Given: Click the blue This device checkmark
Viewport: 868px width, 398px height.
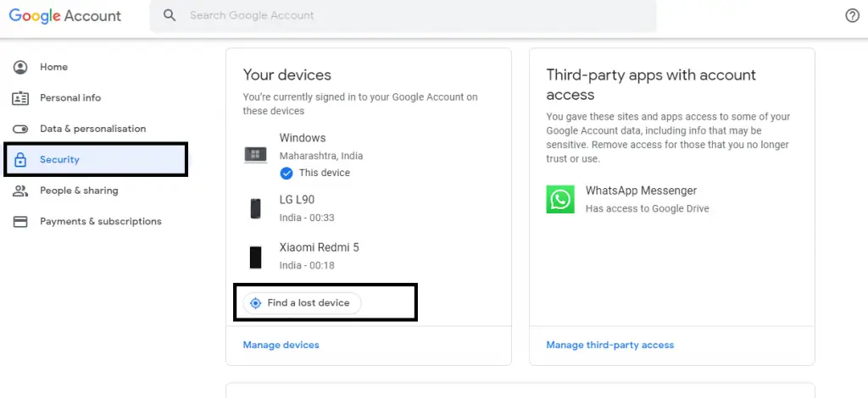Looking at the screenshot, I should coord(287,173).
